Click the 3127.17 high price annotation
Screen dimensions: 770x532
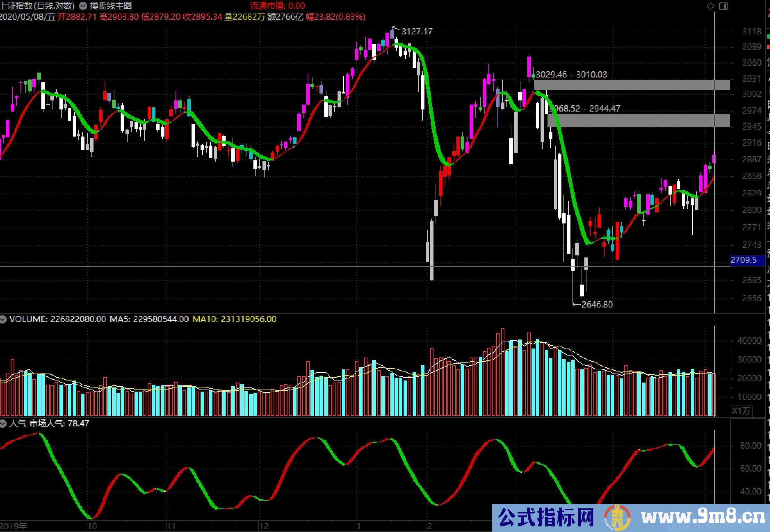pos(417,32)
